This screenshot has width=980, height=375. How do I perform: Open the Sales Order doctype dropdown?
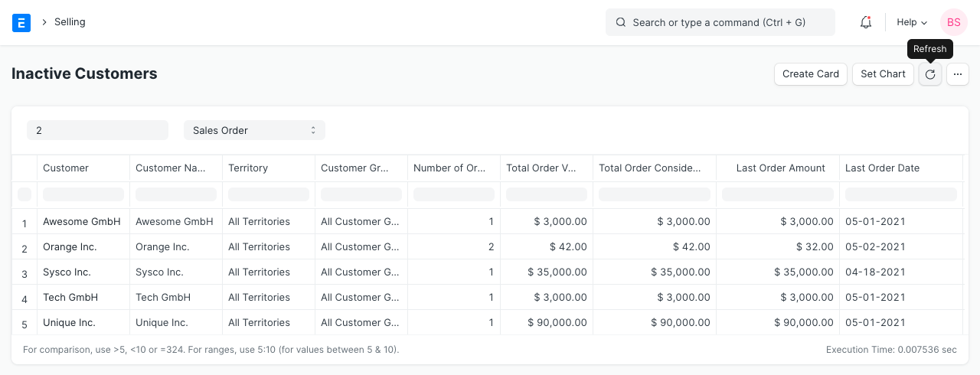(x=254, y=130)
